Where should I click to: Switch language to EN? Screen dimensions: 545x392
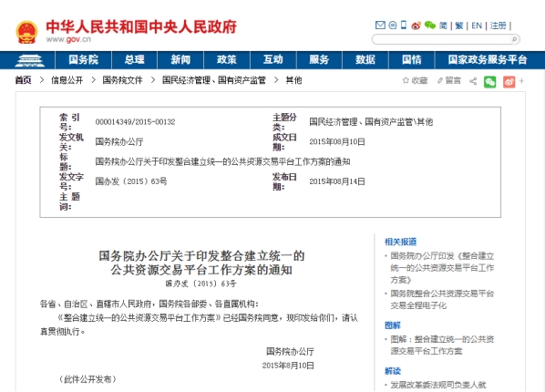tap(477, 26)
